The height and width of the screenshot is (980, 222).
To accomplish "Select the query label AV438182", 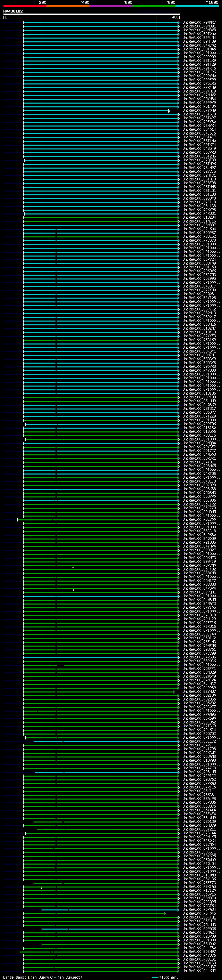I will [13, 11].
